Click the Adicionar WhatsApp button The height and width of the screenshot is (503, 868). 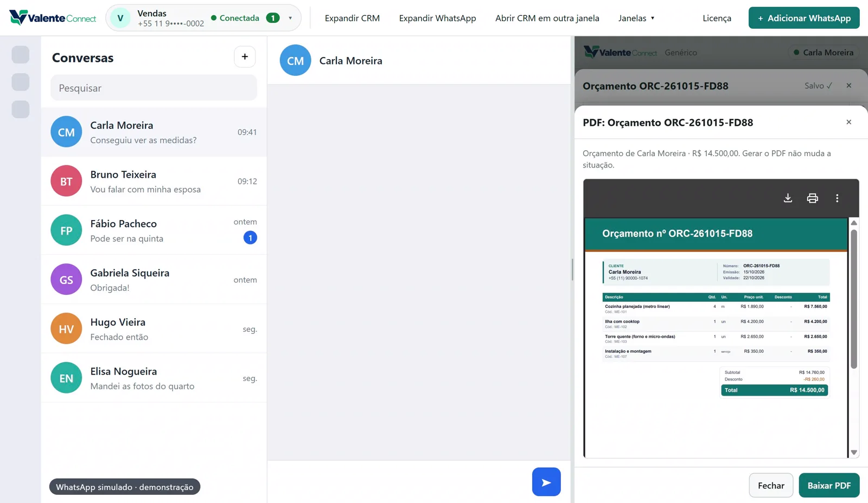[804, 18]
